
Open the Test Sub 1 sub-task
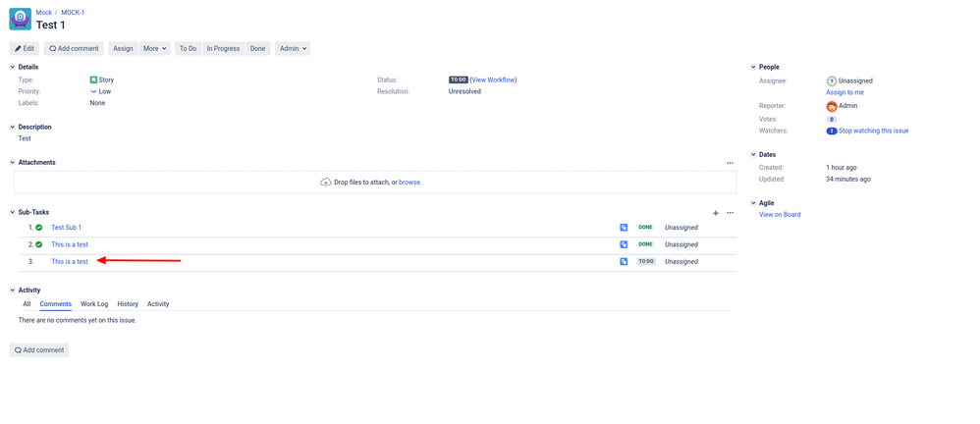click(66, 228)
